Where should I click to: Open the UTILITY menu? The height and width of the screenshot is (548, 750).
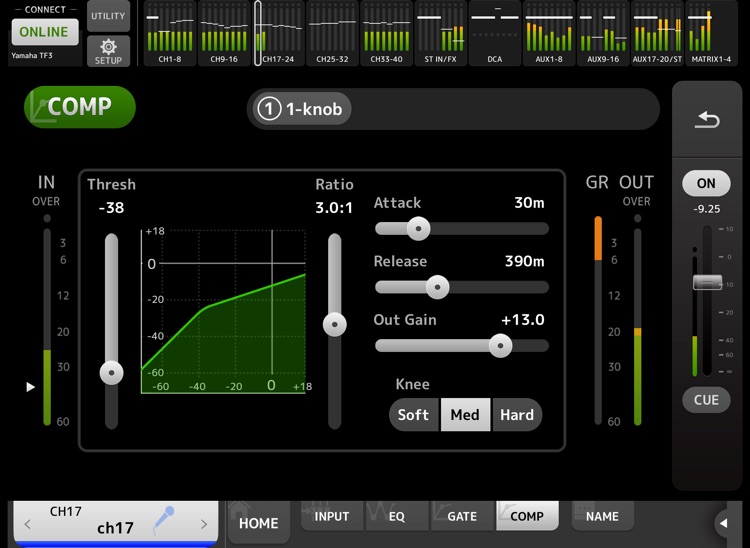[109, 16]
